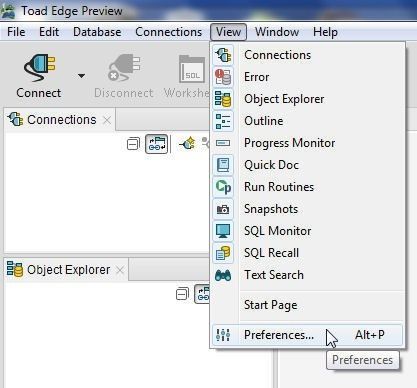Open SQL Monitor from the View menu
Screen dimensions: 417x388
pos(307,231)
